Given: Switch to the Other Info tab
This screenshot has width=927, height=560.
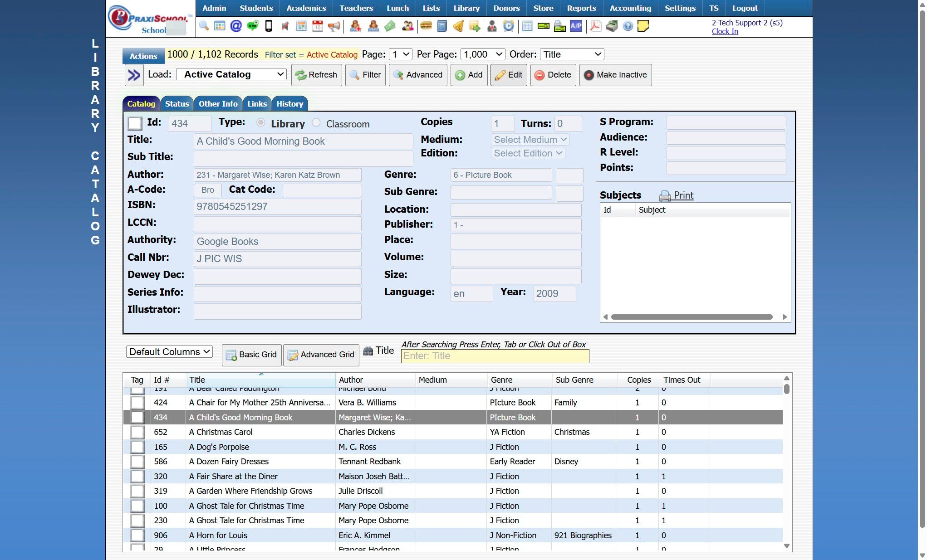Looking at the screenshot, I should (218, 104).
